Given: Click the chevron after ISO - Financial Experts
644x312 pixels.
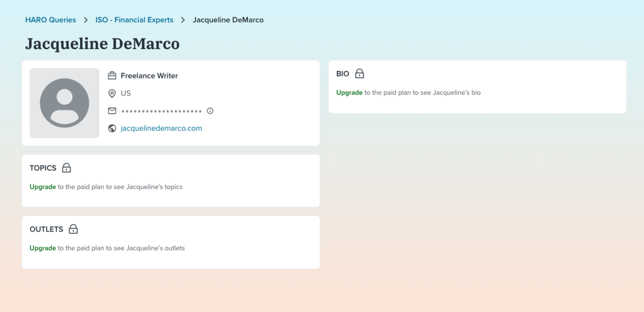Looking at the screenshot, I should [x=183, y=20].
